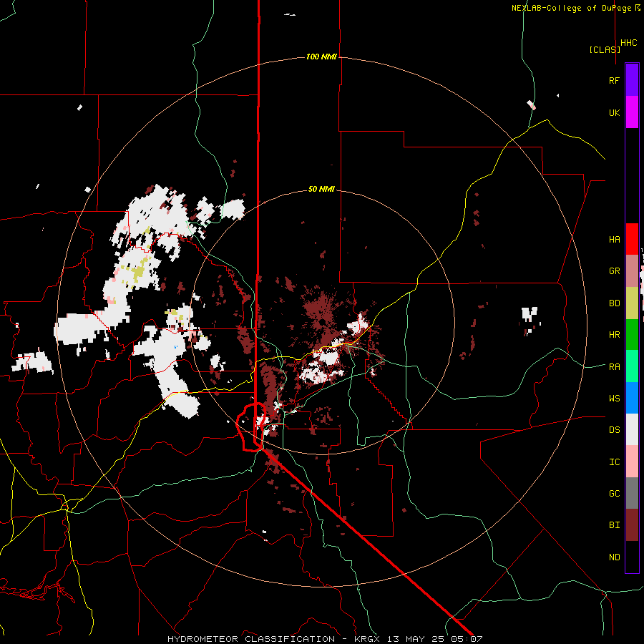644x644 pixels.
Task: Click the IC legend label
Action: click(x=614, y=462)
